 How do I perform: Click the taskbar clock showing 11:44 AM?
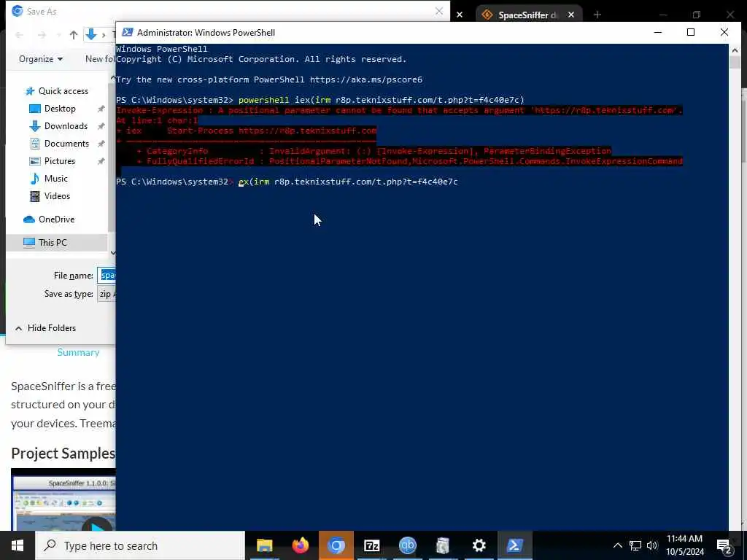point(684,545)
